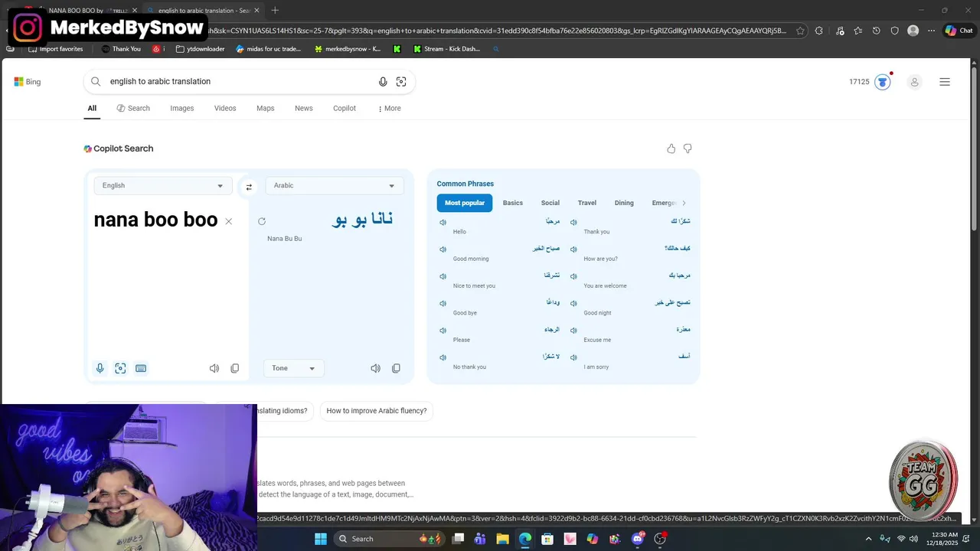This screenshot has height=551, width=980.
Task: Play audio for 'Good morning' phrase
Action: [x=443, y=249]
